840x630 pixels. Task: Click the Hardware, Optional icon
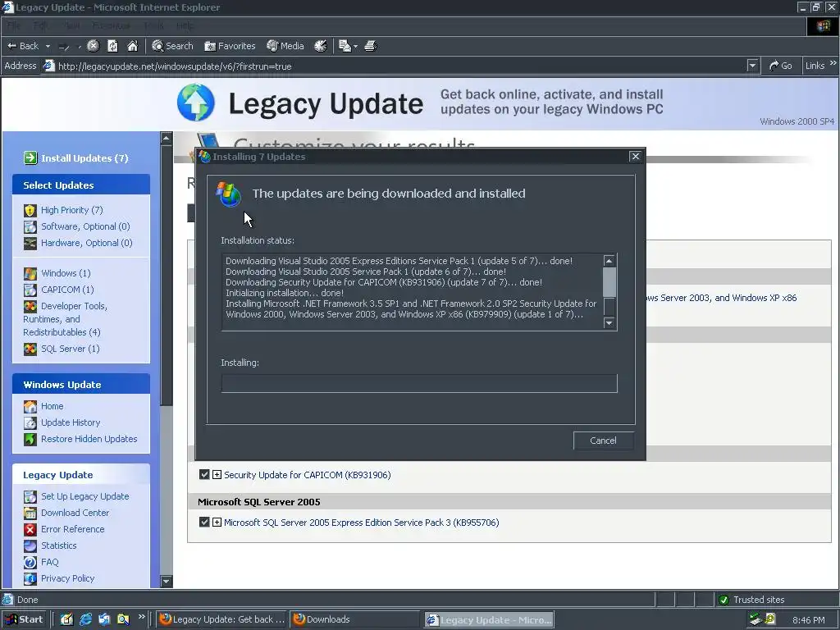tap(30, 243)
